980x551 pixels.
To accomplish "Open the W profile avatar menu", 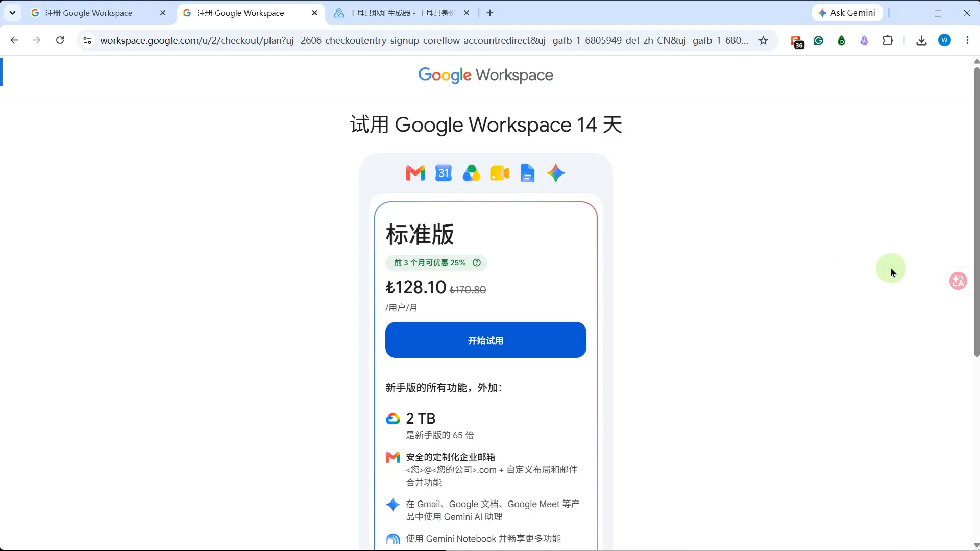I will point(945,40).
